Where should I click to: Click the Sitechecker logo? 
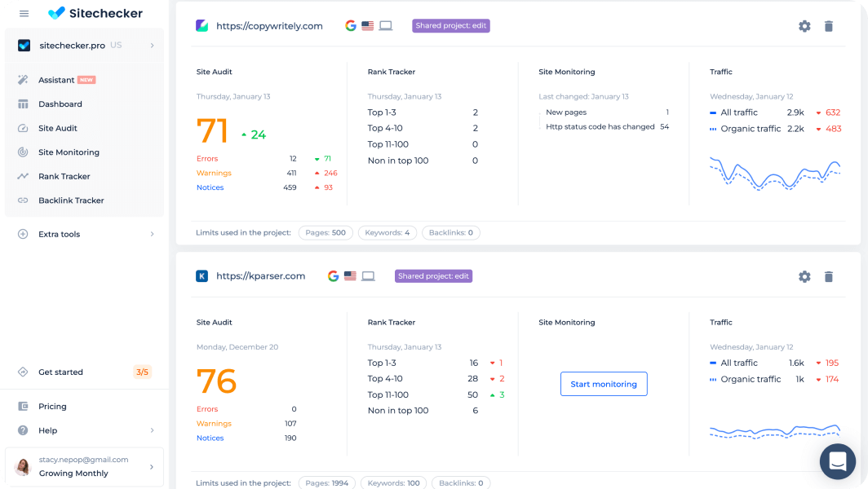pos(95,13)
